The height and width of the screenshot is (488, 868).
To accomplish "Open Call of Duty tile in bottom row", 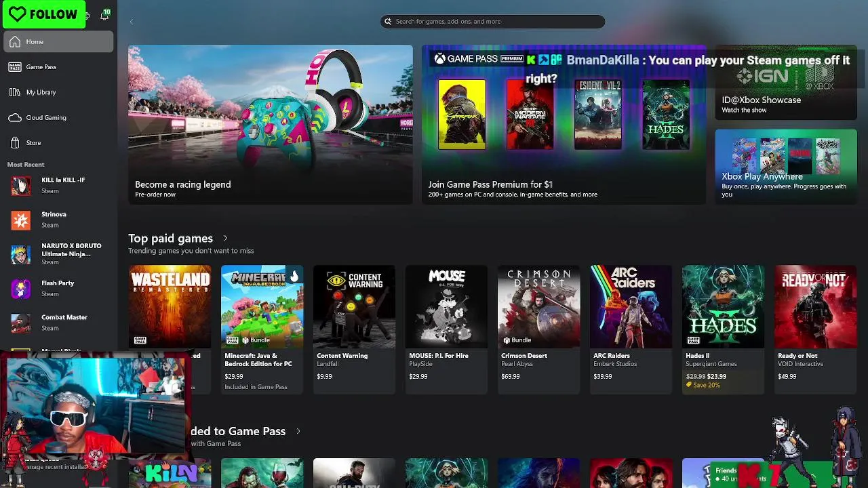I will [355, 473].
